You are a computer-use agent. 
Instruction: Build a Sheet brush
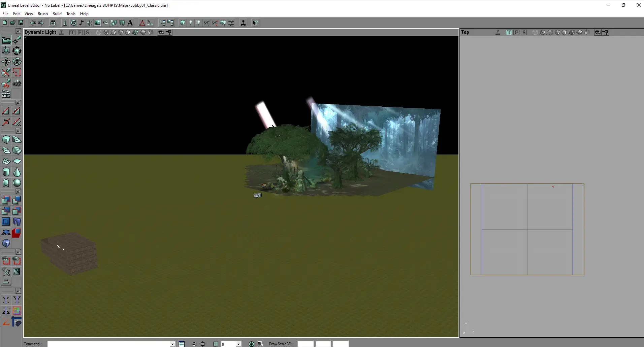(x=17, y=161)
